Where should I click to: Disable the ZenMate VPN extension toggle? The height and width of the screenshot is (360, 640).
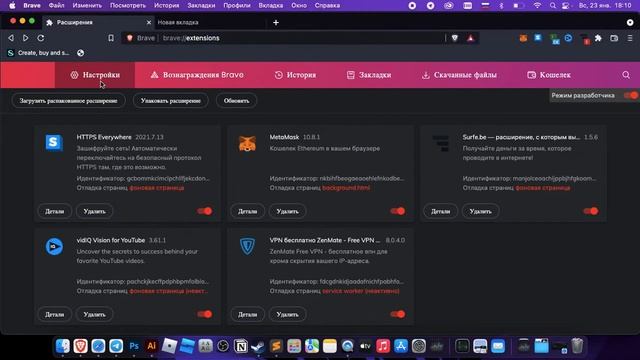pyautogui.click(x=398, y=314)
